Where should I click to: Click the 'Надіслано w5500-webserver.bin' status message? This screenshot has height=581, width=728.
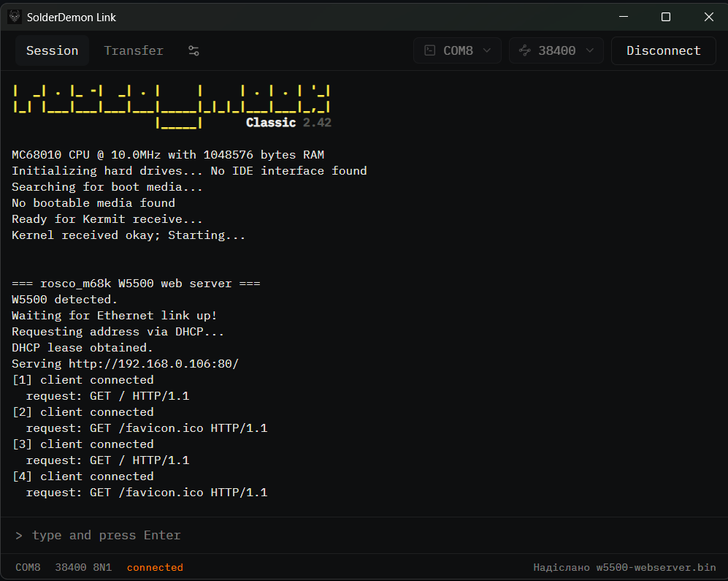point(624,568)
